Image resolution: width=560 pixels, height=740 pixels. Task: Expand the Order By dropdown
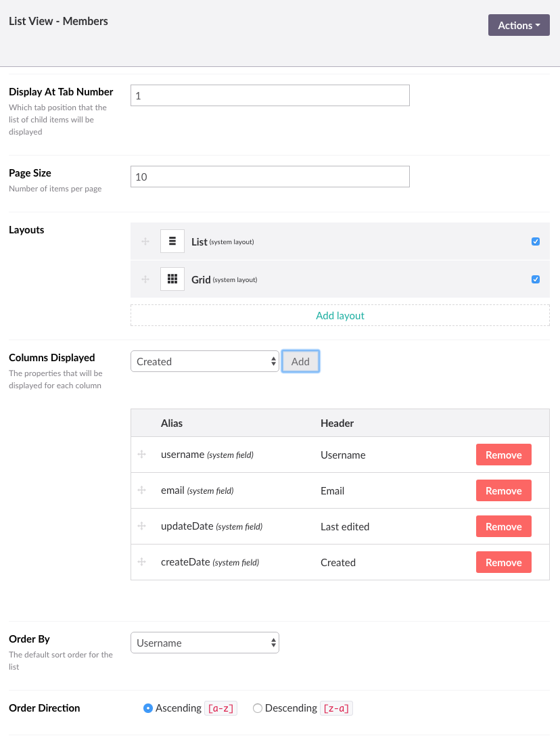(204, 643)
